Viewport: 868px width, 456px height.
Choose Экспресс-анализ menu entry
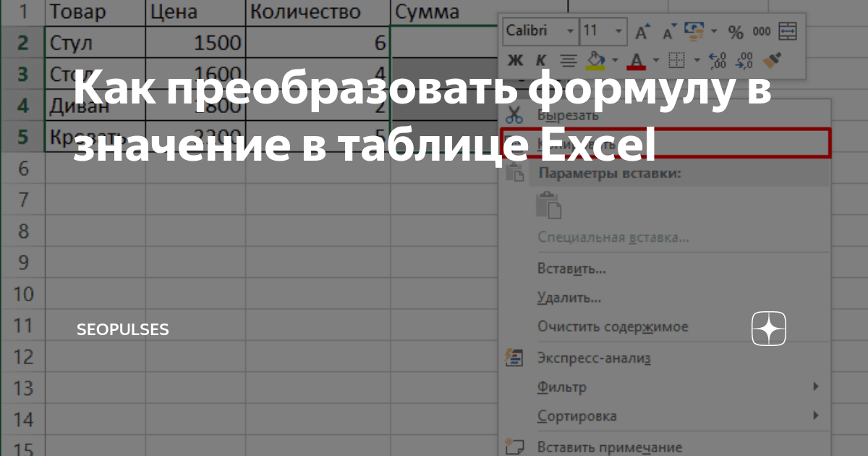coord(595,358)
